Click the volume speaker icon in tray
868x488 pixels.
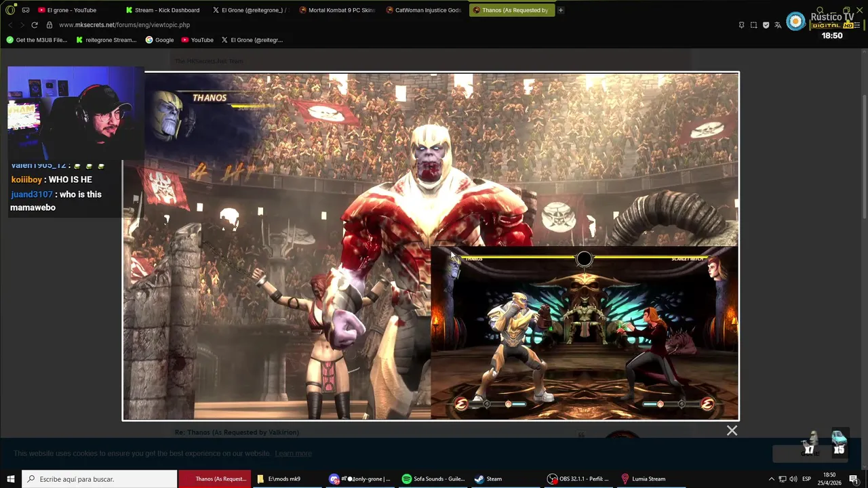(x=793, y=479)
